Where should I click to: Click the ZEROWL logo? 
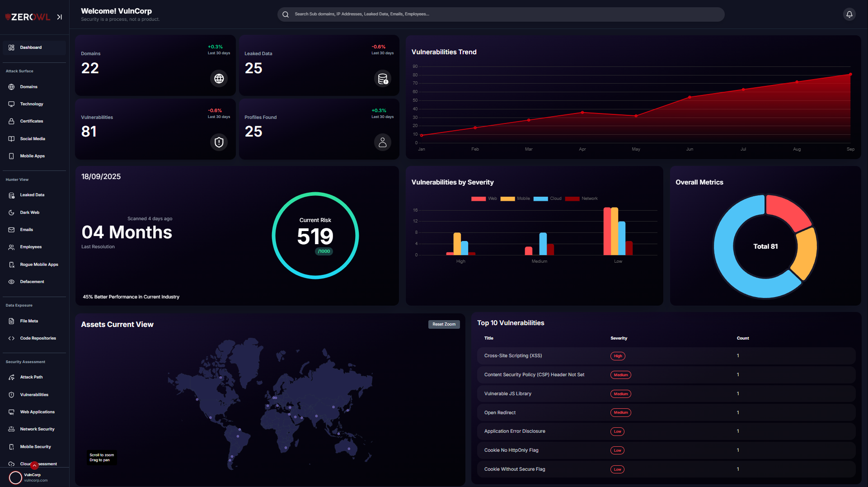pyautogui.click(x=28, y=17)
